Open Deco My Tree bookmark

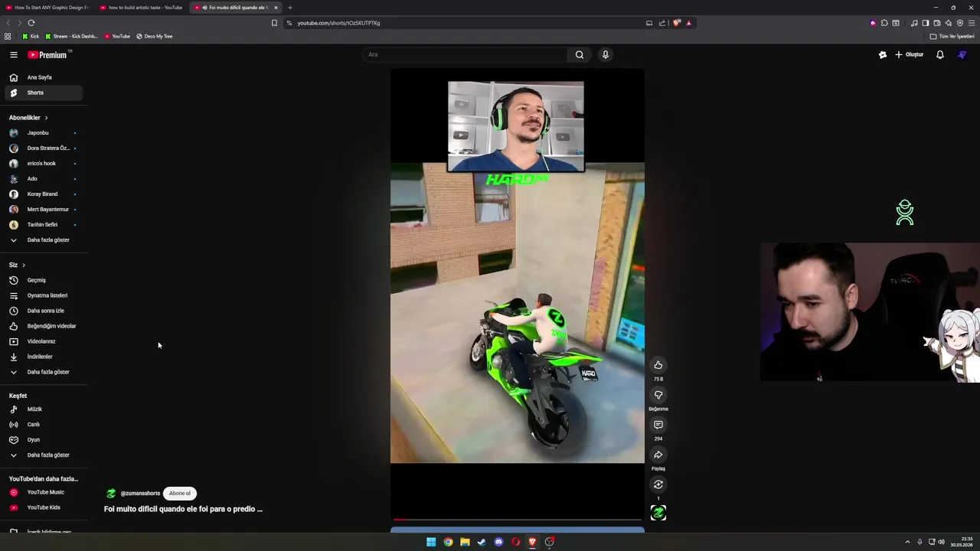coord(154,36)
